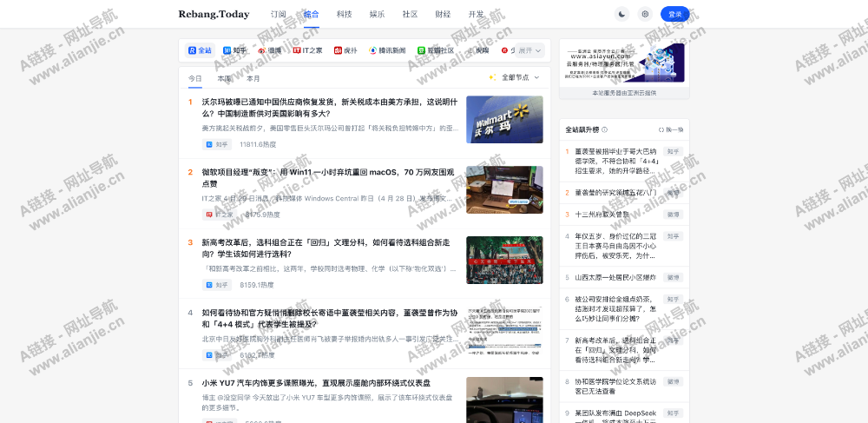The image size is (868, 423).
Task: Click the 本站服务器由亚洲云提供 caption
Action: tap(624, 93)
